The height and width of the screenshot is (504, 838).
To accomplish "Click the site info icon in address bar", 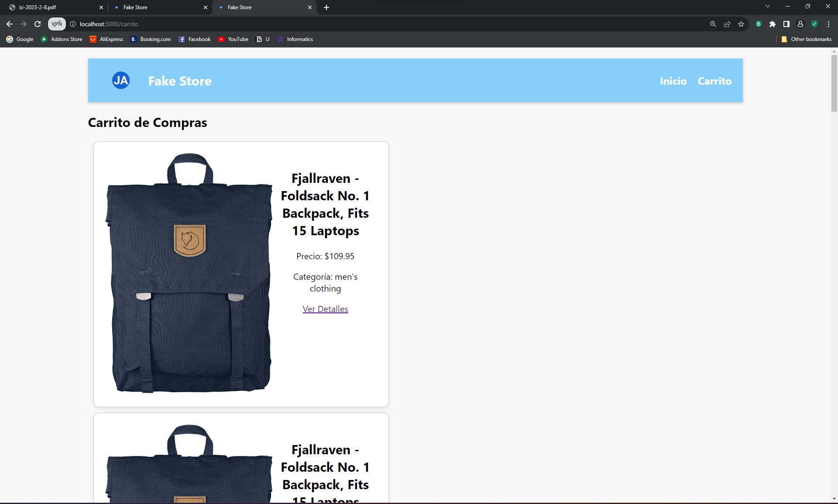I will pos(72,24).
